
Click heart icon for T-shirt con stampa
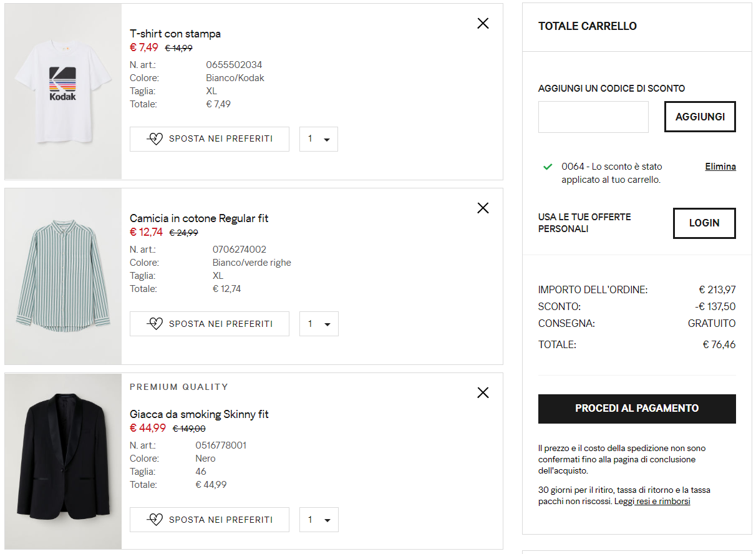(155, 139)
